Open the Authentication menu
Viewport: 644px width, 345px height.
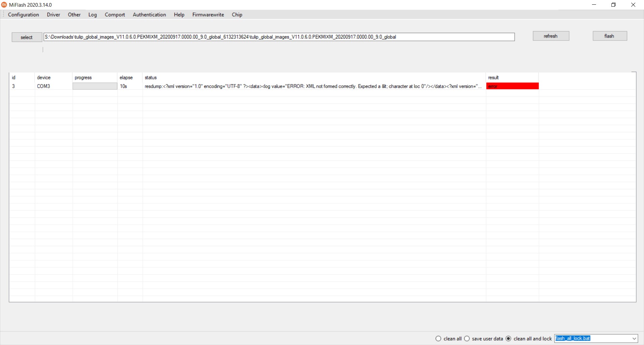point(149,15)
